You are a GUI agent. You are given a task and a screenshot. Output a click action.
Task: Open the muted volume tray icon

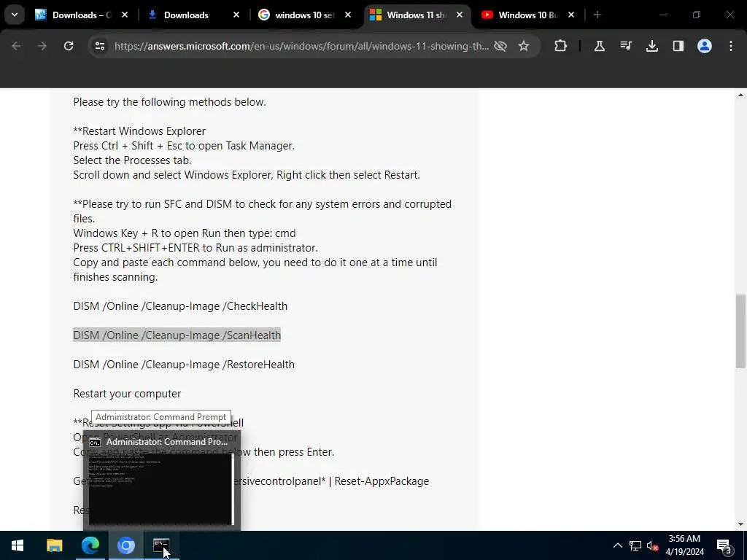point(653,545)
